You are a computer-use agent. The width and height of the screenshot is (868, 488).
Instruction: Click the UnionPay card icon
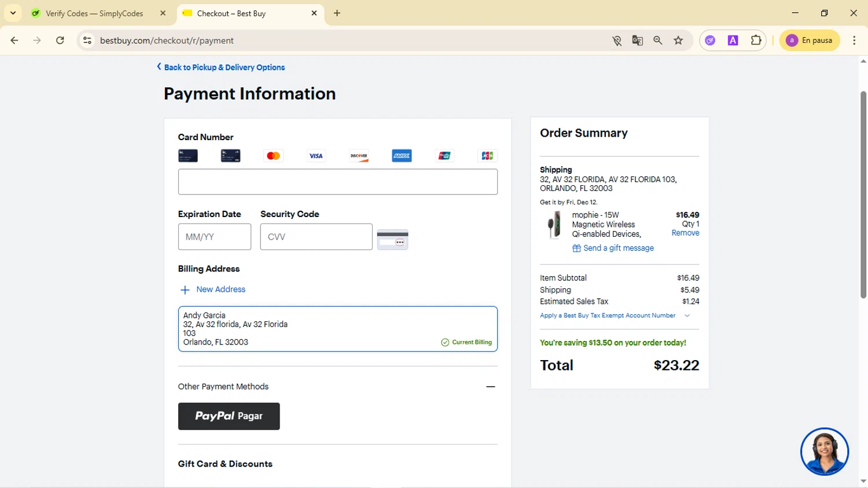(x=444, y=156)
